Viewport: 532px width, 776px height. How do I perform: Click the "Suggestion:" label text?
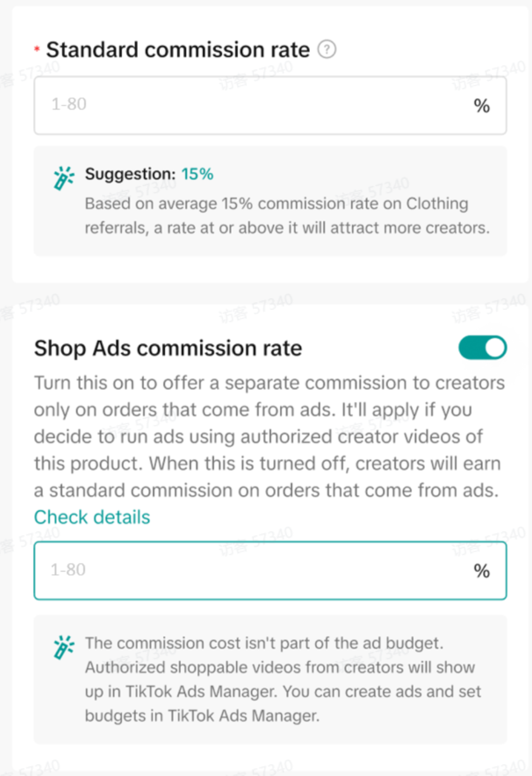click(x=130, y=174)
